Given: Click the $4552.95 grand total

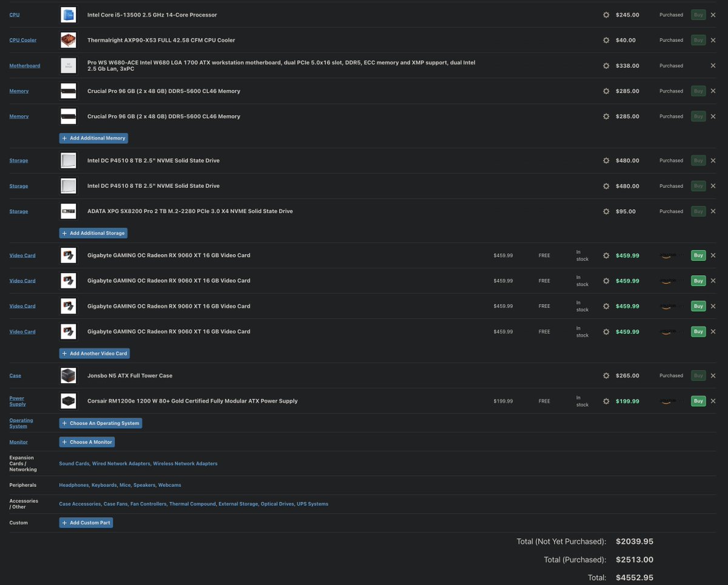Looking at the screenshot, I should point(635,578).
